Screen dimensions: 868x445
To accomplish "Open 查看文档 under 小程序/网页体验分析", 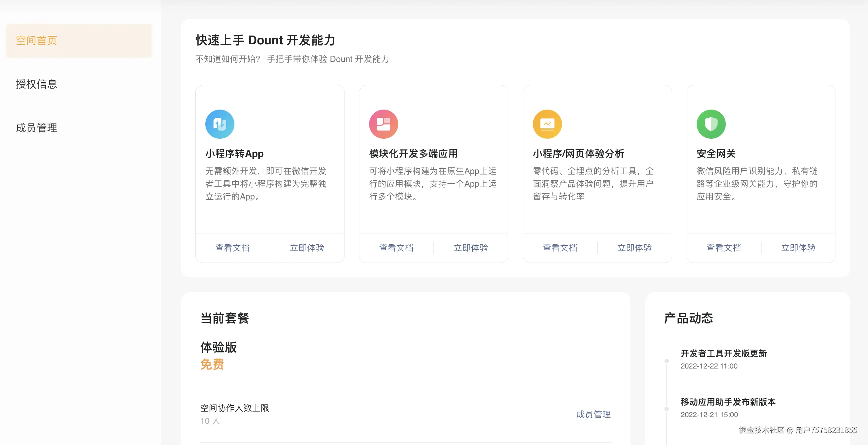I will click(560, 248).
